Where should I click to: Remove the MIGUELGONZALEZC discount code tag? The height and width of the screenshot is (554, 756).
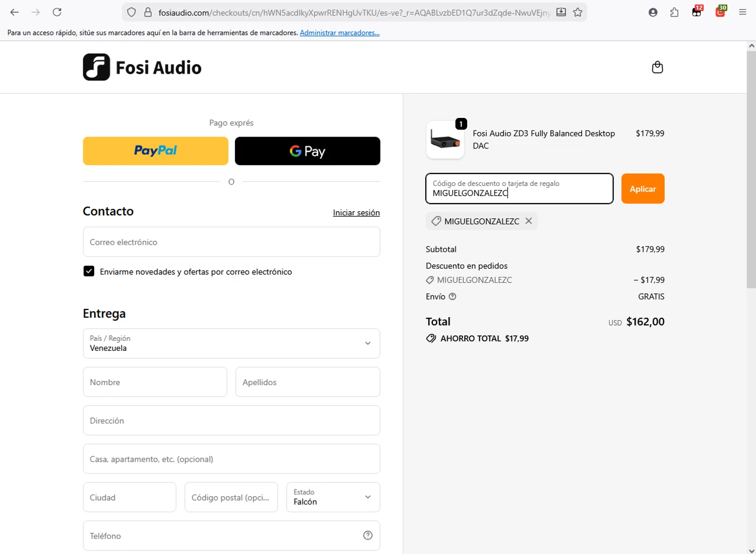(x=529, y=221)
